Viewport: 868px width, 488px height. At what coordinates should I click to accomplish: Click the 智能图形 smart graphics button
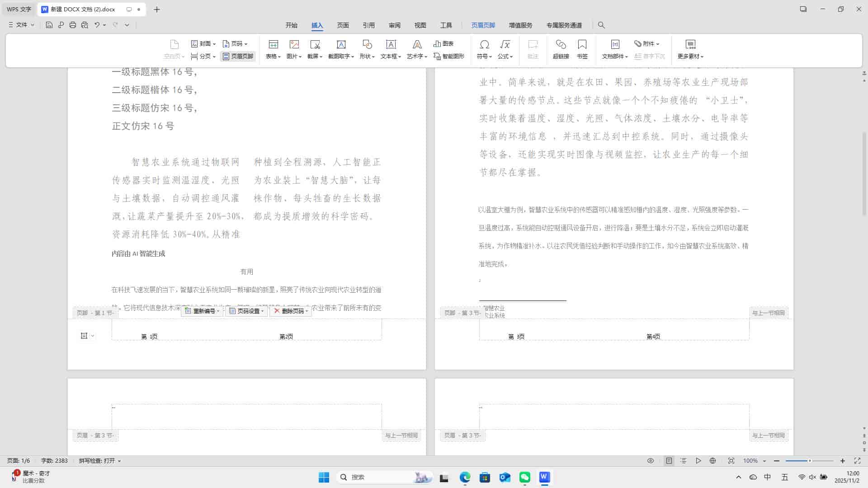[x=449, y=56]
